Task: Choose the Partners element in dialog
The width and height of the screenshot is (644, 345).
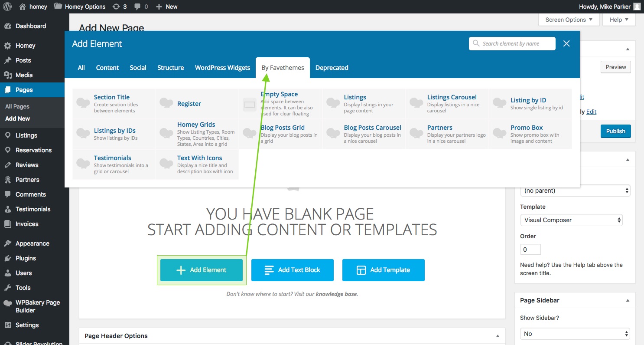Action: click(x=447, y=134)
